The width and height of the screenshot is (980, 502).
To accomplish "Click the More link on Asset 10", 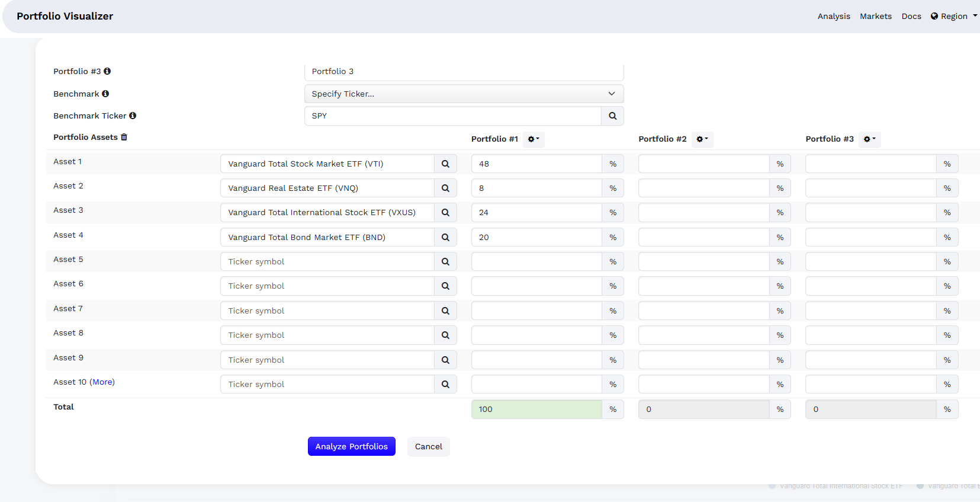I will (102, 382).
